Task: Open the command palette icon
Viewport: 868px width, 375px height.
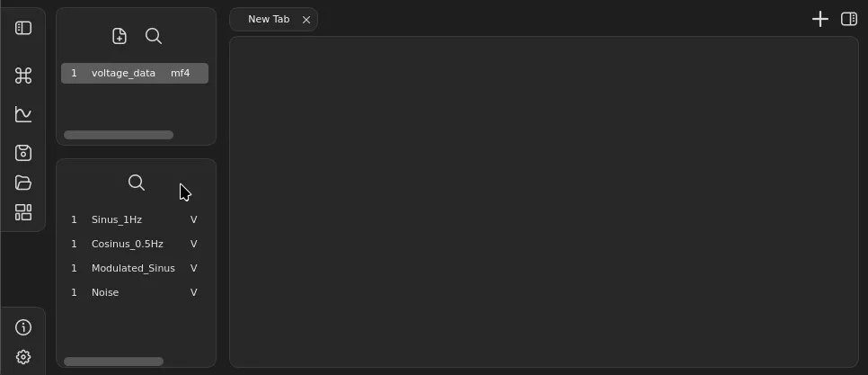Action: [23, 76]
